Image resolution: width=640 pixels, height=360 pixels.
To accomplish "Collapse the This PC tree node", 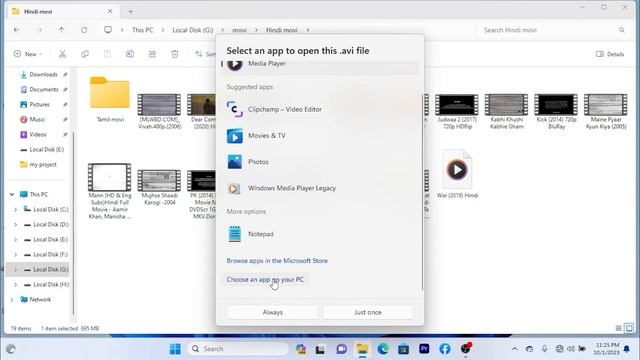I will click(x=12, y=194).
